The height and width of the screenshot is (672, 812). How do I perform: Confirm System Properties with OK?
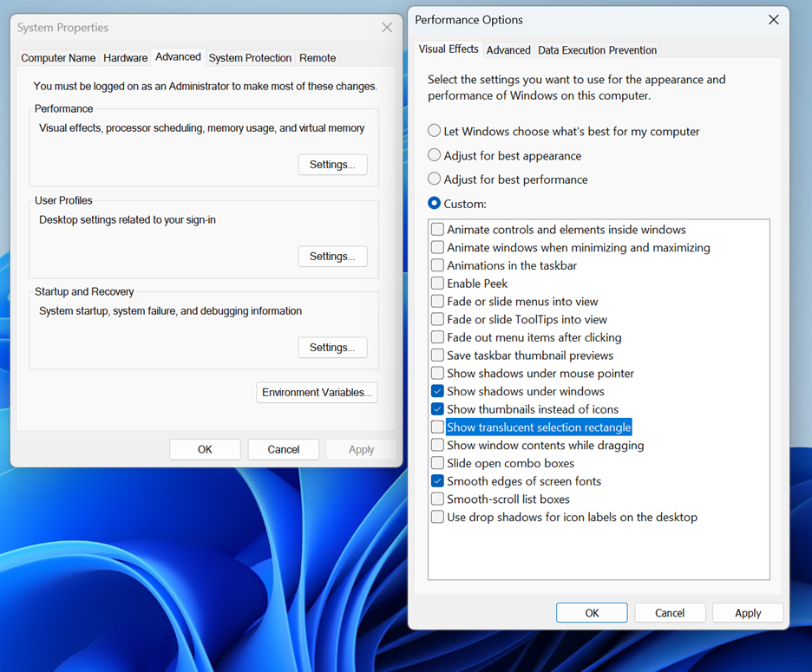coord(205,449)
